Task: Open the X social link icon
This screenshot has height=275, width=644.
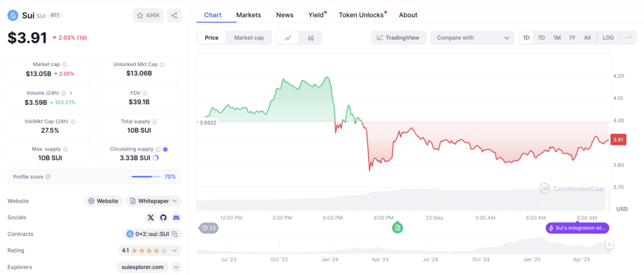Action: [x=151, y=218]
